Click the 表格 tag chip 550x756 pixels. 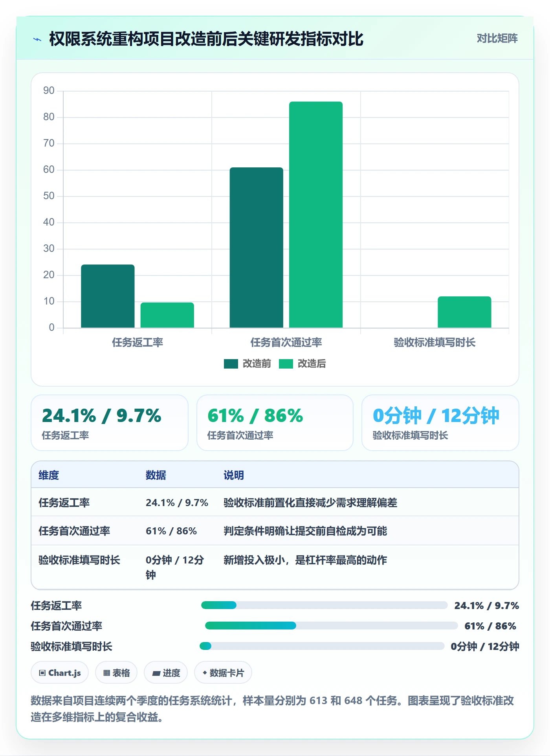point(116,673)
